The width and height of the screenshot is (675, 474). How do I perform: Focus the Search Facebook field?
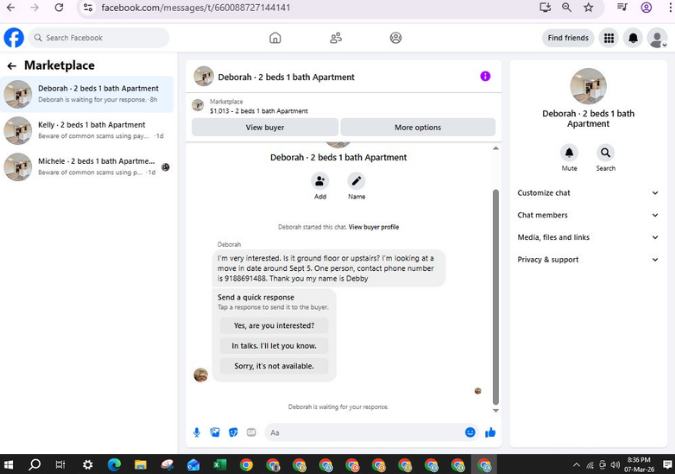[99, 38]
